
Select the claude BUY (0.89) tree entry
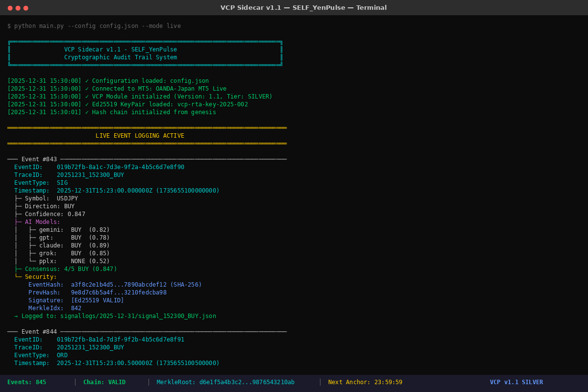[x=73, y=245]
